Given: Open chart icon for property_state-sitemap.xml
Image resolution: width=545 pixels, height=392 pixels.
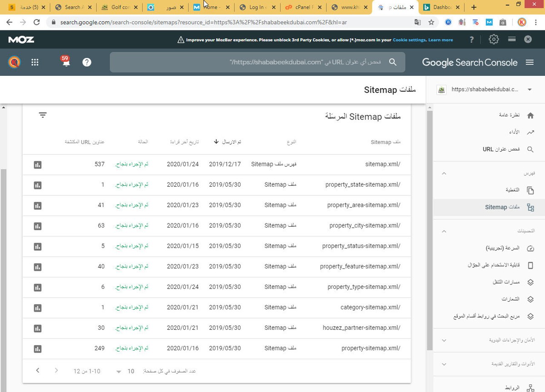Looking at the screenshot, I should click(38, 185).
